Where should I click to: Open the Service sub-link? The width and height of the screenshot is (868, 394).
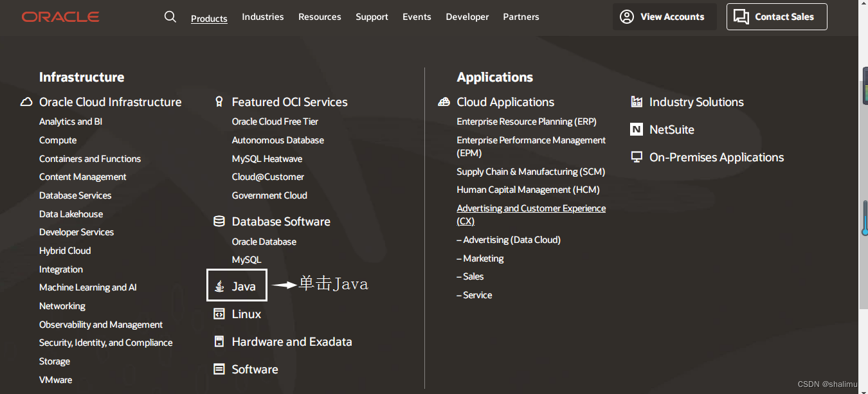475,295
